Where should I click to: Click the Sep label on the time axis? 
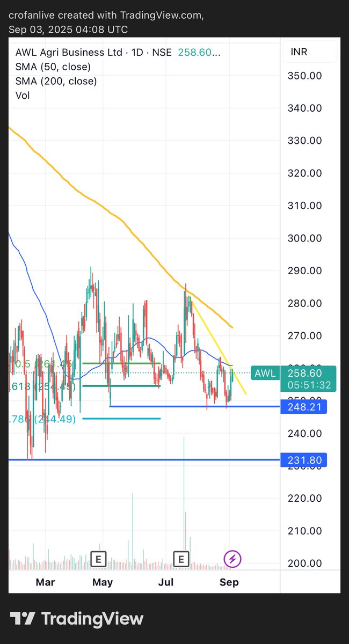[x=229, y=582]
